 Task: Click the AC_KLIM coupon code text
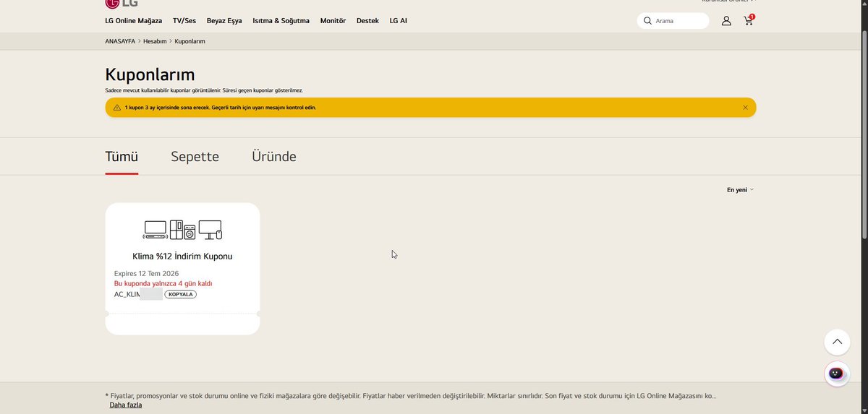pos(127,294)
